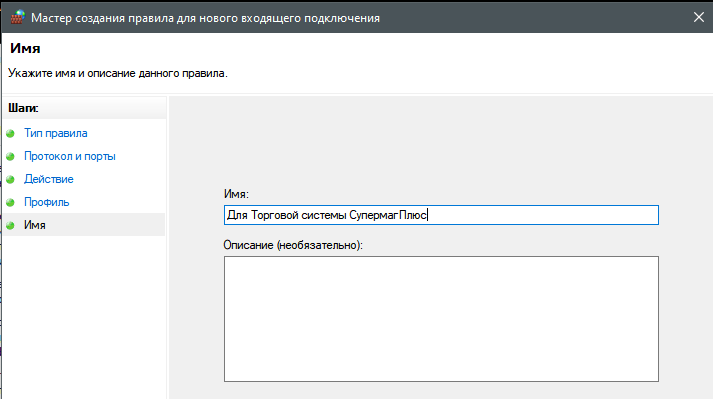Screen dimensions: 713x399
Task: Close the inbound rule wizard window
Action: pos(698,17)
